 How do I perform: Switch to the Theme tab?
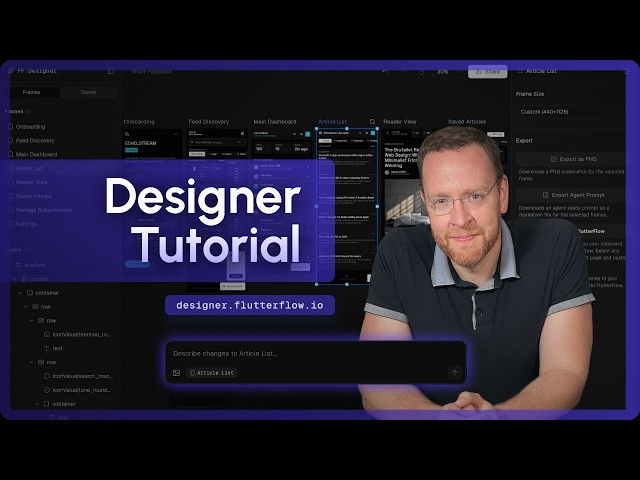[x=88, y=92]
